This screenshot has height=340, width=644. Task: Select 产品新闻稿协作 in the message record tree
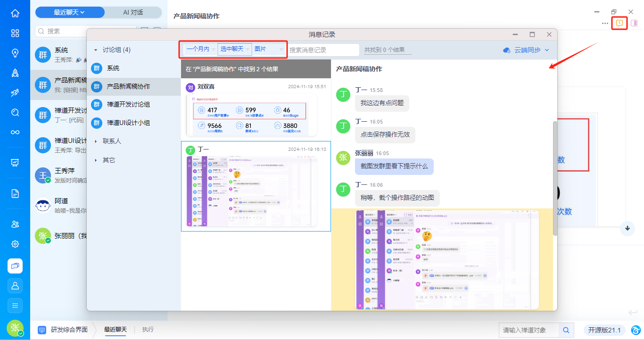pyautogui.click(x=134, y=86)
